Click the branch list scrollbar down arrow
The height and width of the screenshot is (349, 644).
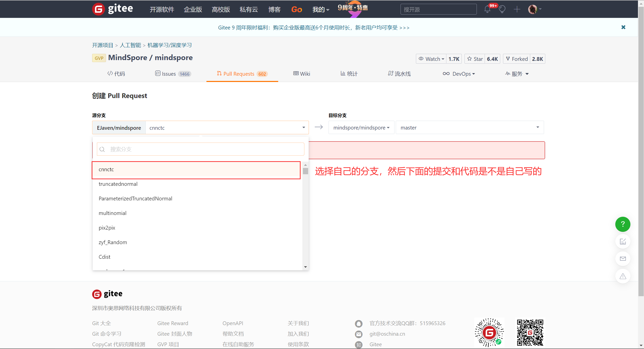(x=305, y=267)
